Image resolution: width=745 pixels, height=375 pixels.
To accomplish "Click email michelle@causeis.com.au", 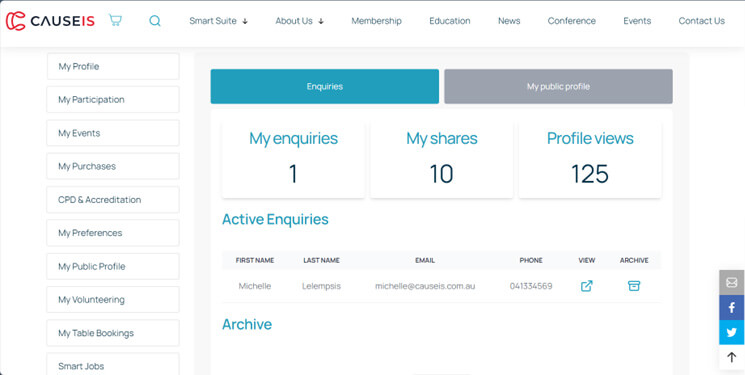I will [x=425, y=286].
